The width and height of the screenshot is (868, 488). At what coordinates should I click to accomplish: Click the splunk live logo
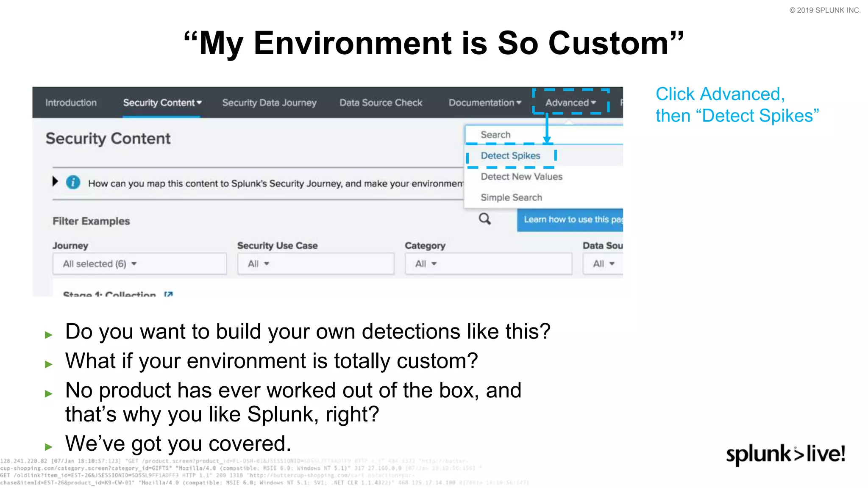tap(785, 454)
